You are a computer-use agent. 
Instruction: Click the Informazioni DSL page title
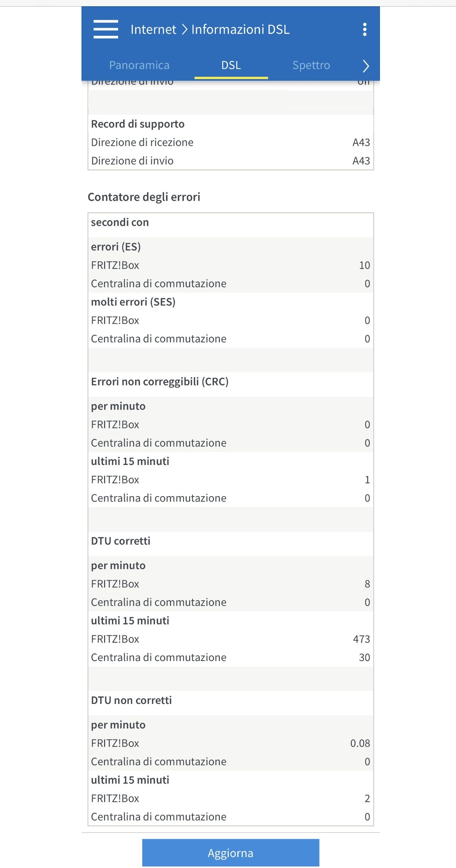(x=240, y=29)
